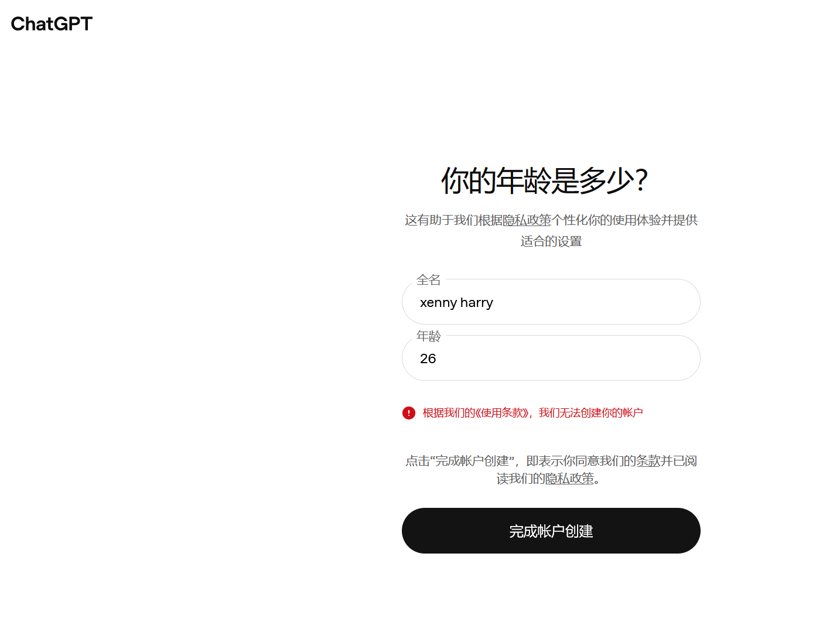The width and height of the screenshot is (840, 642).
Task: Submit with 完成帐户创建 button
Action: pos(551,531)
